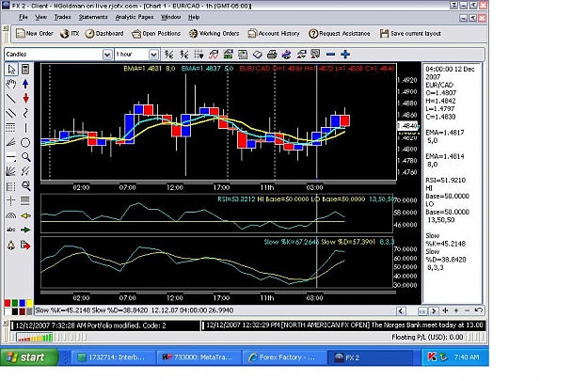Place a blue up arrow marker
Image resolution: width=588 pixels, height=381 pixels.
click(25, 84)
